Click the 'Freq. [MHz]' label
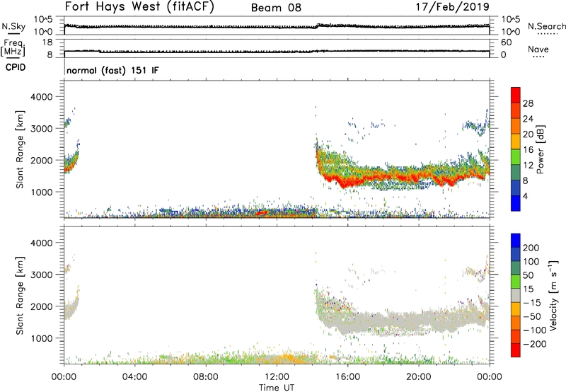The image size is (566, 392). (x=13, y=48)
